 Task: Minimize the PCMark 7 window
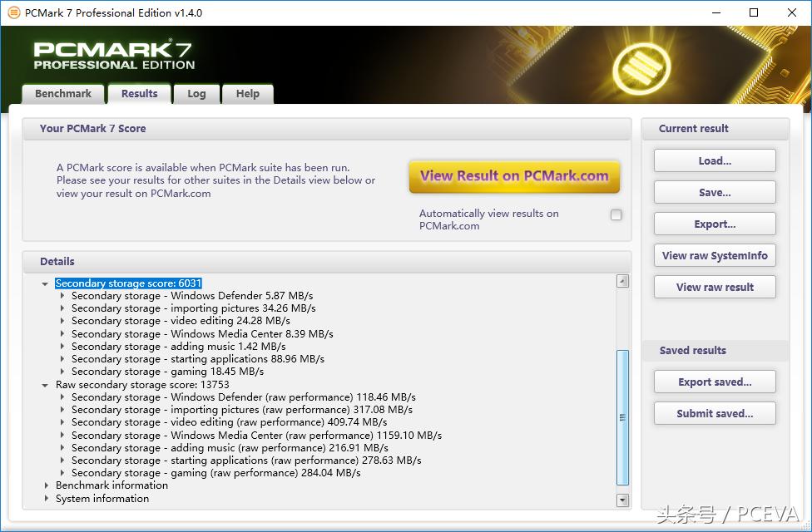(716, 12)
